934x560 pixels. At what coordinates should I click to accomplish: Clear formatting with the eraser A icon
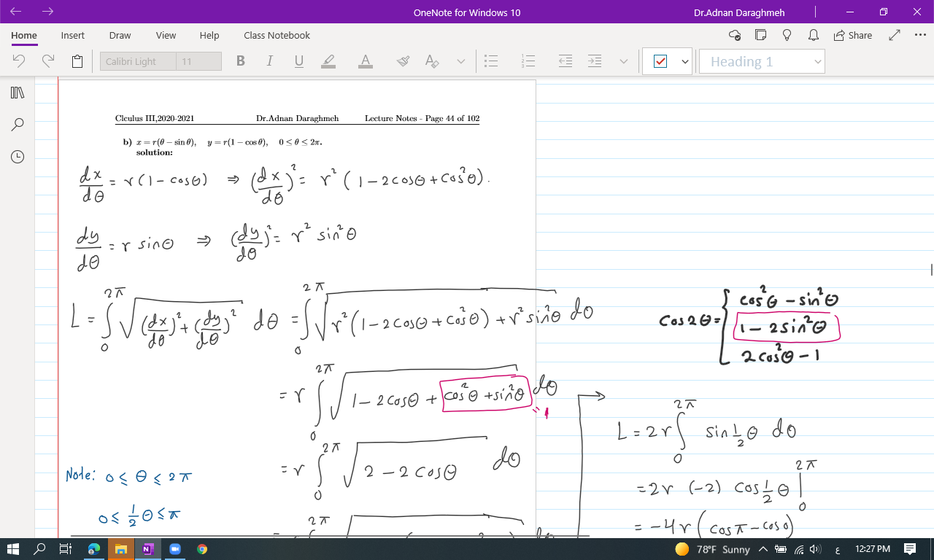pos(432,61)
